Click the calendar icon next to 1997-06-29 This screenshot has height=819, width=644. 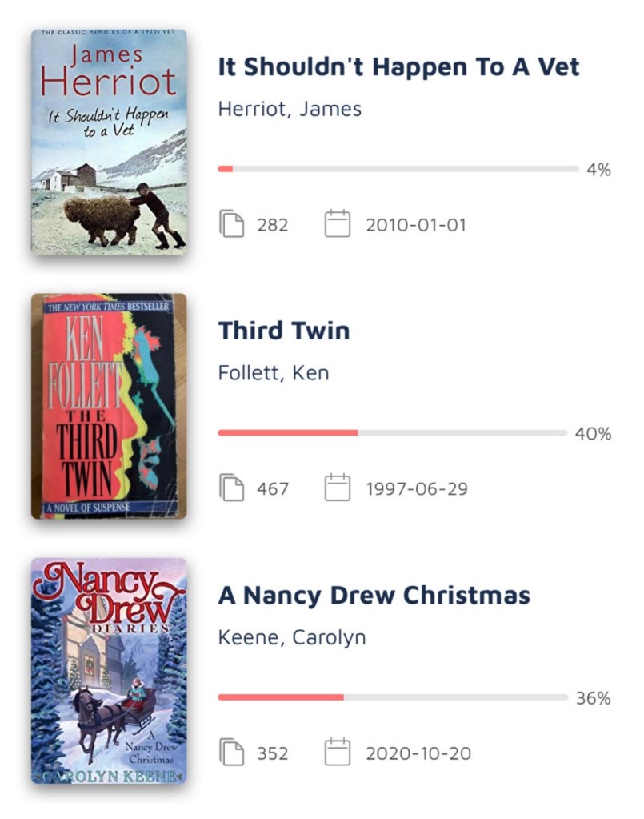pos(338,488)
